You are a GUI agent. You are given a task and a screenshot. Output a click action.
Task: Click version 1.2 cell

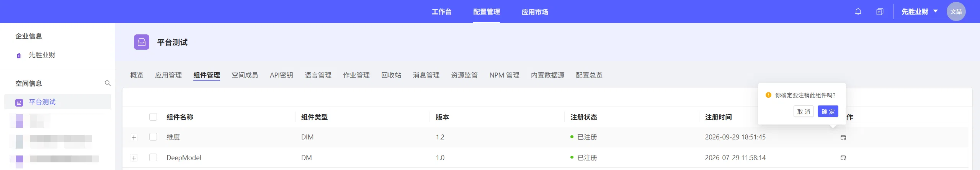point(440,137)
